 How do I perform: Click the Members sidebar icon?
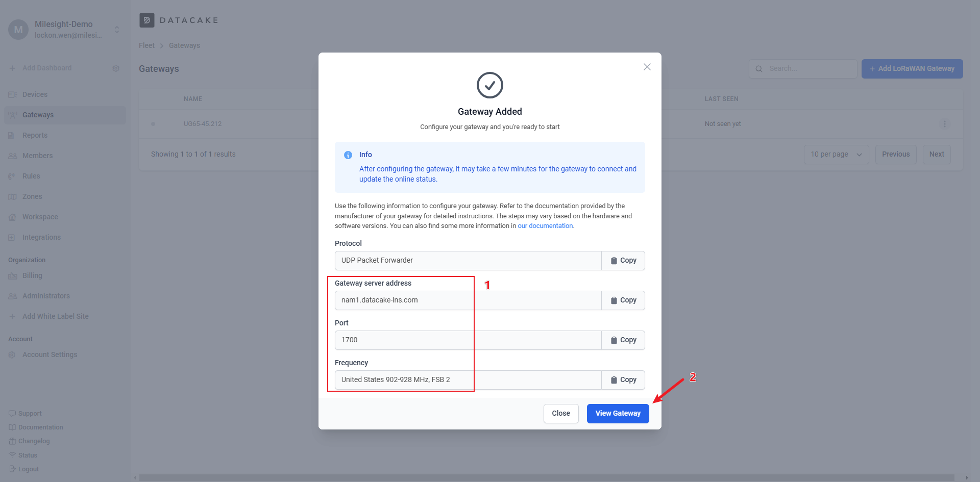(x=12, y=156)
